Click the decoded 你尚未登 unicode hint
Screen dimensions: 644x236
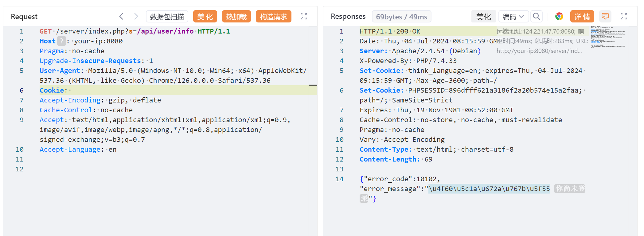pyautogui.click(x=570, y=189)
